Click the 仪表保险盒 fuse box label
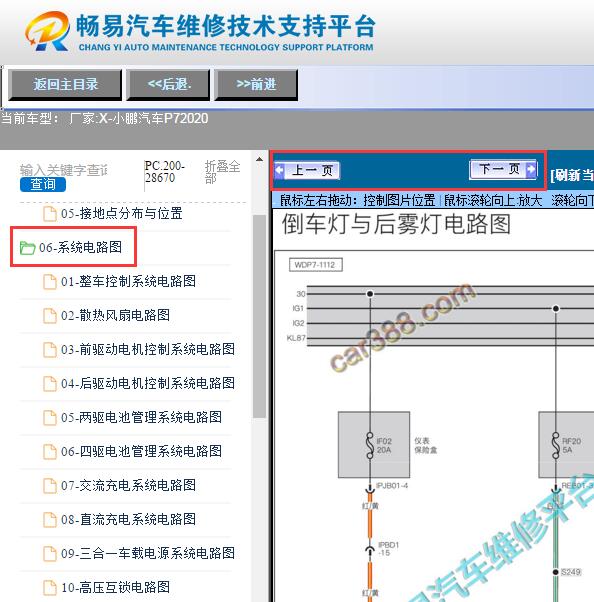Screen dimensions: 594x602 (x=426, y=445)
